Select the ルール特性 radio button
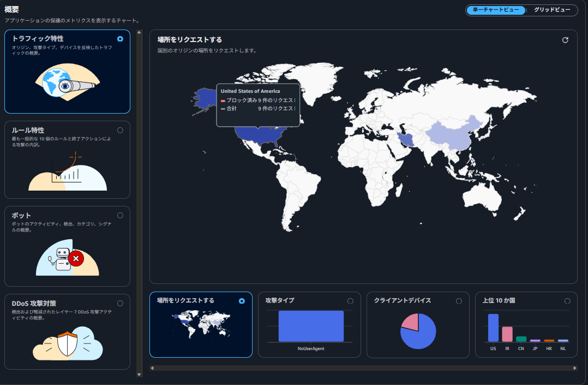This screenshot has height=385, width=588. [120, 130]
